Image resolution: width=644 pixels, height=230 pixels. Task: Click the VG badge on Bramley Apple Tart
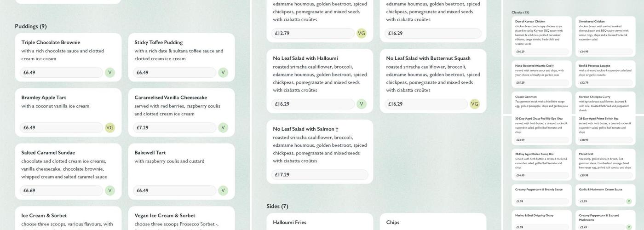point(109,128)
